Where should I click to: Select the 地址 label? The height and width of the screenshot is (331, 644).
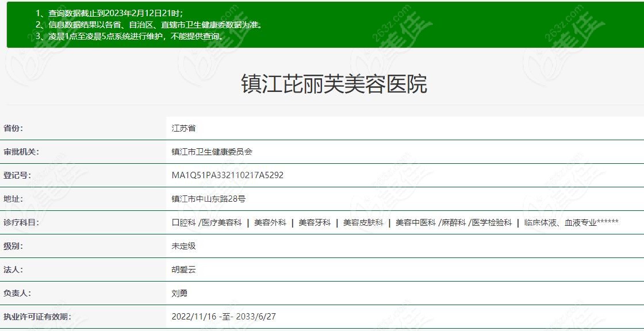(14, 199)
